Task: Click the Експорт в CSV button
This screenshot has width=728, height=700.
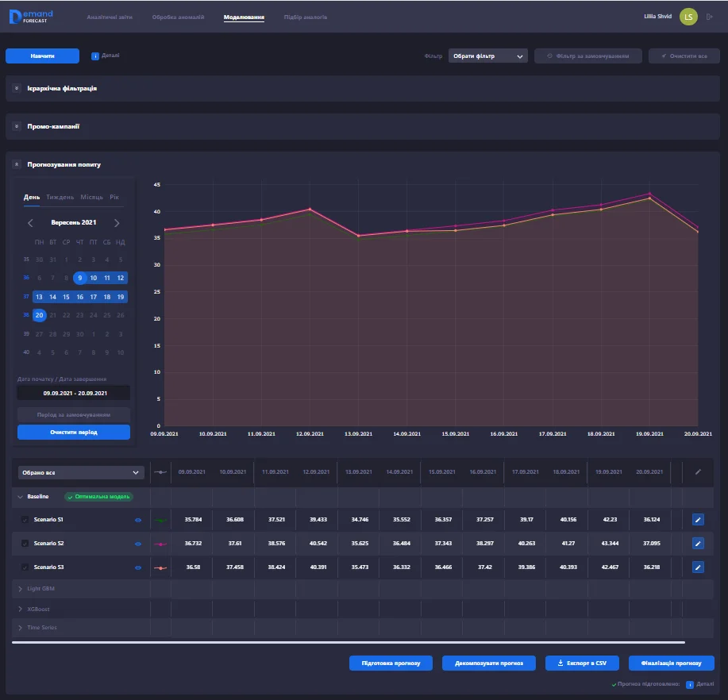Action: [x=582, y=663]
